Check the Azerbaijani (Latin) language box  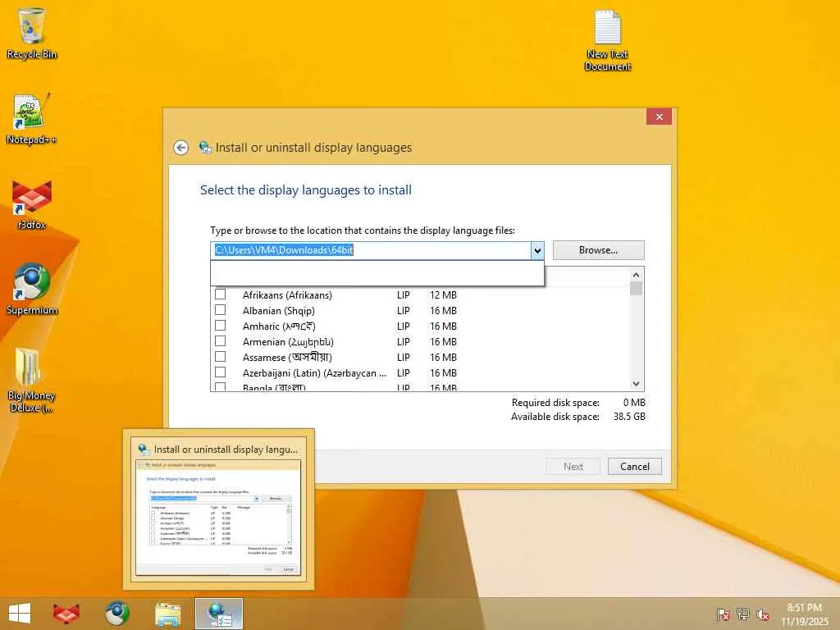(220, 372)
